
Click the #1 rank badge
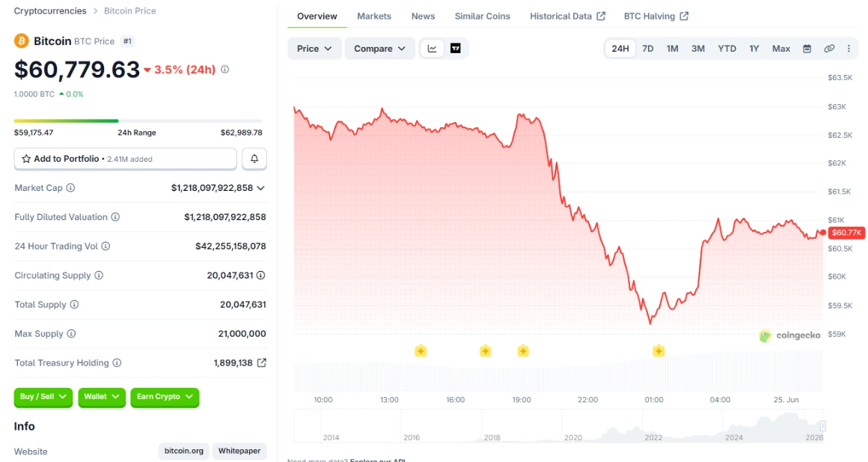point(127,41)
